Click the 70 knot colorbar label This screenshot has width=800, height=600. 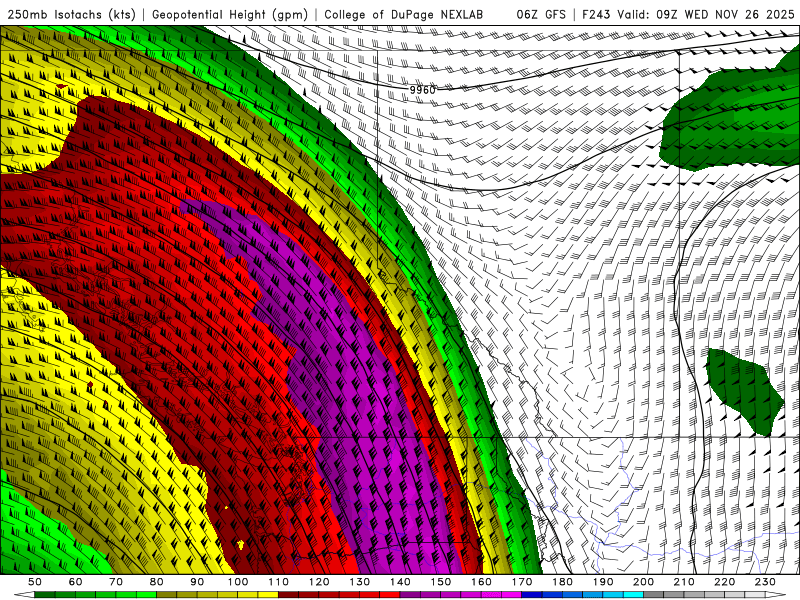(x=116, y=582)
